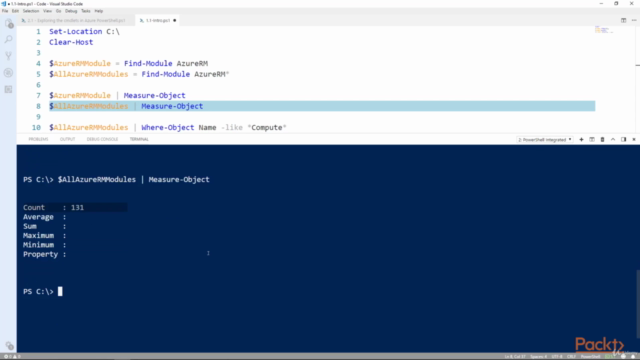Click line number 9 in the gutter
This screenshot has width=640, height=360.
pyautogui.click(x=38, y=117)
